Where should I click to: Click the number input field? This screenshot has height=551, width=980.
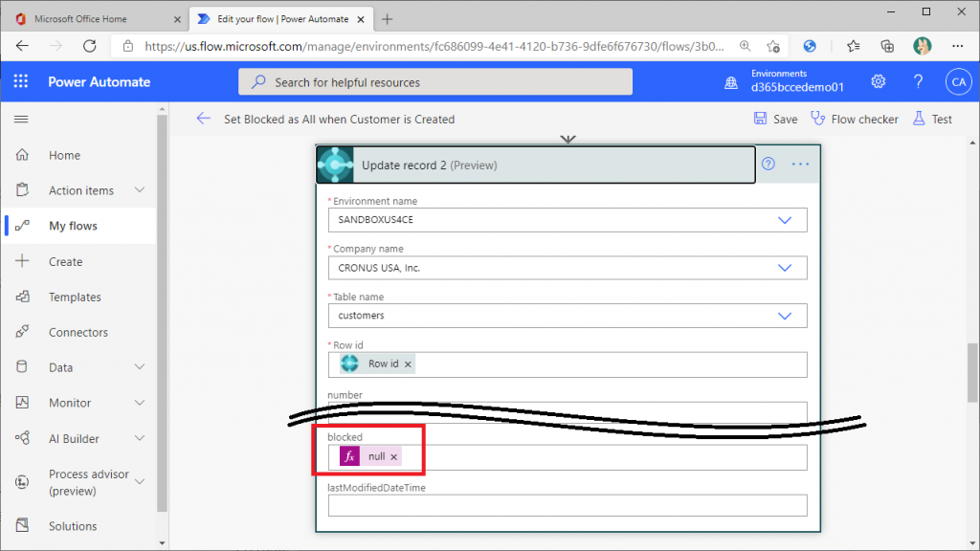pyautogui.click(x=568, y=410)
